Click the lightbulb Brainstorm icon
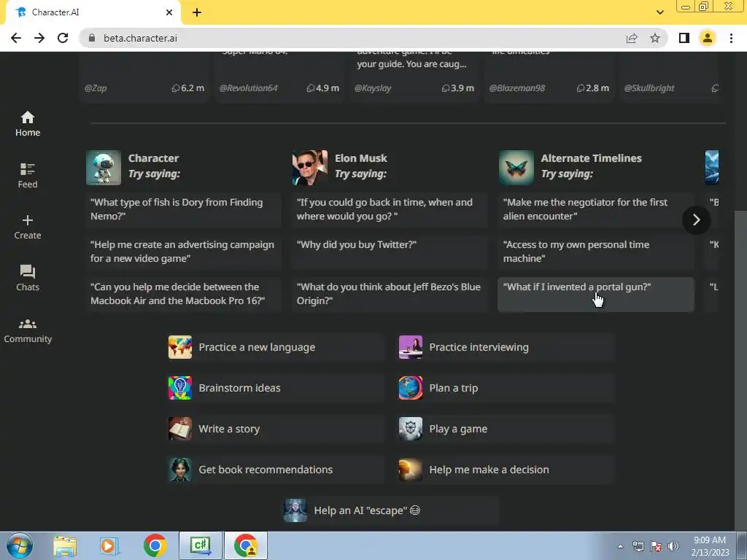747x560 pixels. (180, 388)
